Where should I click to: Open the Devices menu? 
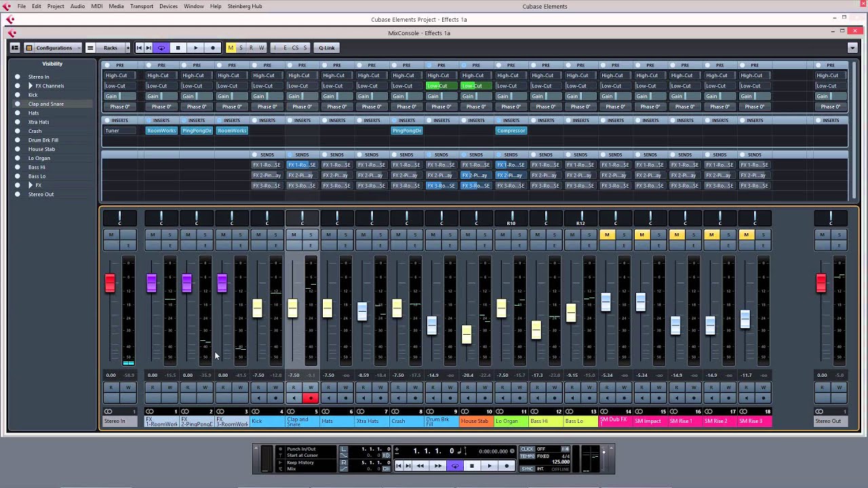click(168, 6)
